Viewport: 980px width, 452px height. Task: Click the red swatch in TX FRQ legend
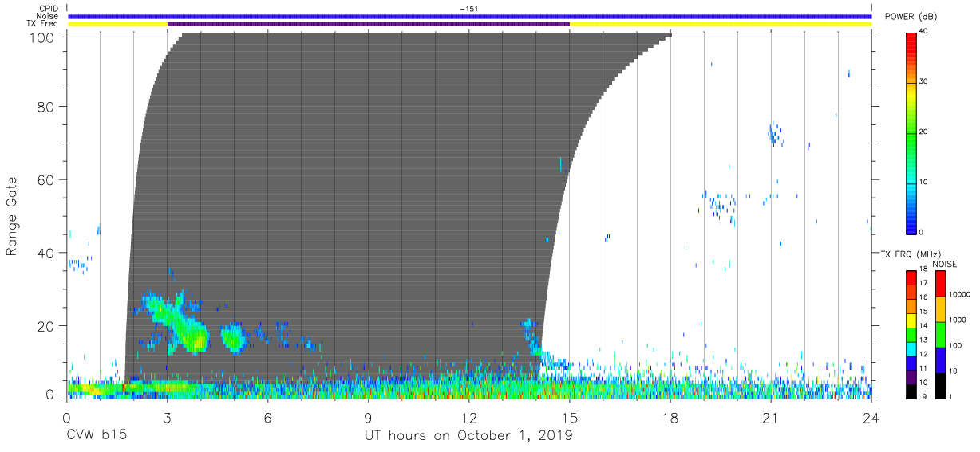[x=911, y=278]
